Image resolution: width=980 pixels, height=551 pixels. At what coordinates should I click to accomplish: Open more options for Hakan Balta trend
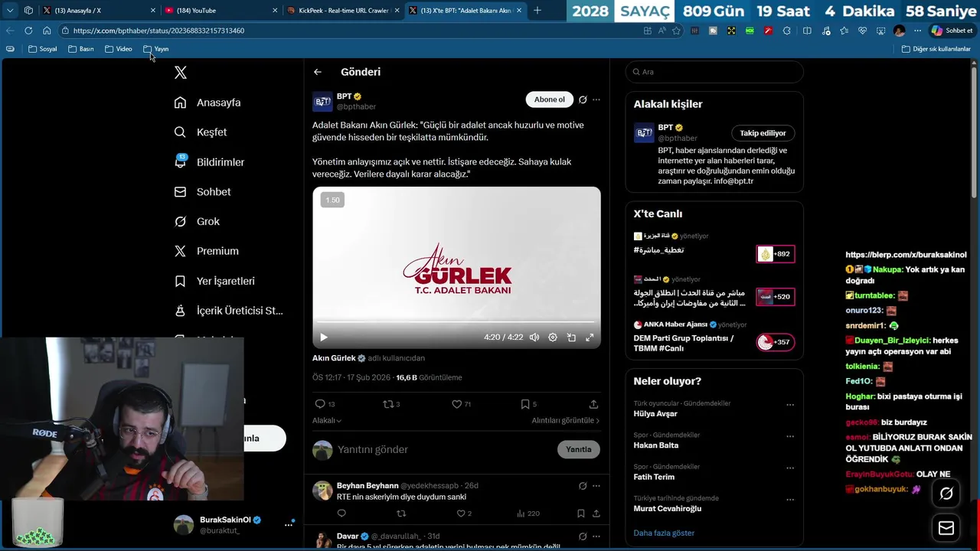click(x=790, y=436)
